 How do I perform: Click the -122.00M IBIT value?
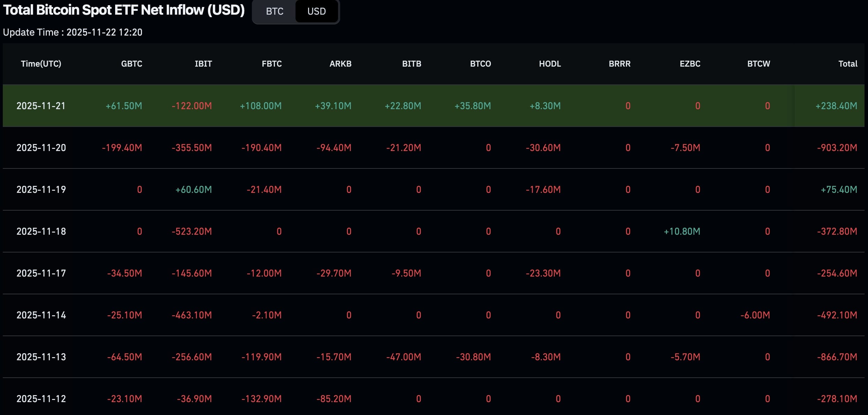pyautogui.click(x=192, y=106)
